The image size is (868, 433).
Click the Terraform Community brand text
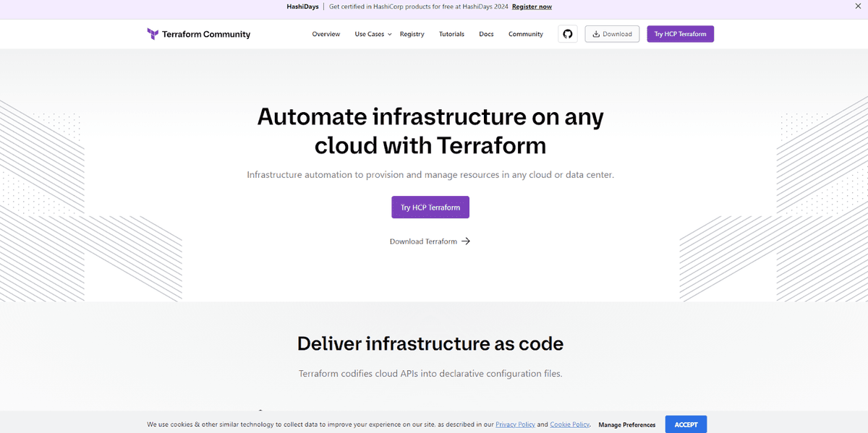coord(206,34)
